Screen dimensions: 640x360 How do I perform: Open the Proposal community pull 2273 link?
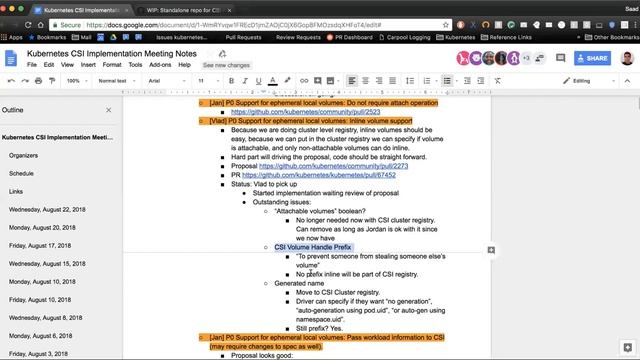tap(333, 166)
